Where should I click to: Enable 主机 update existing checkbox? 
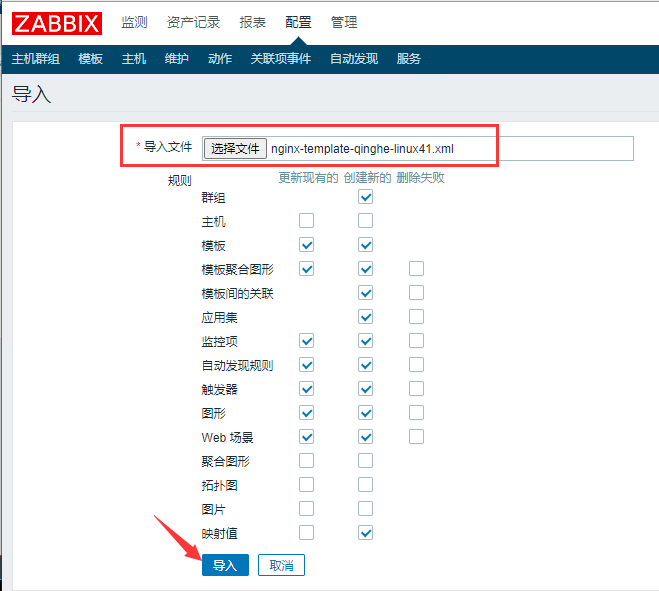(306, 221)
